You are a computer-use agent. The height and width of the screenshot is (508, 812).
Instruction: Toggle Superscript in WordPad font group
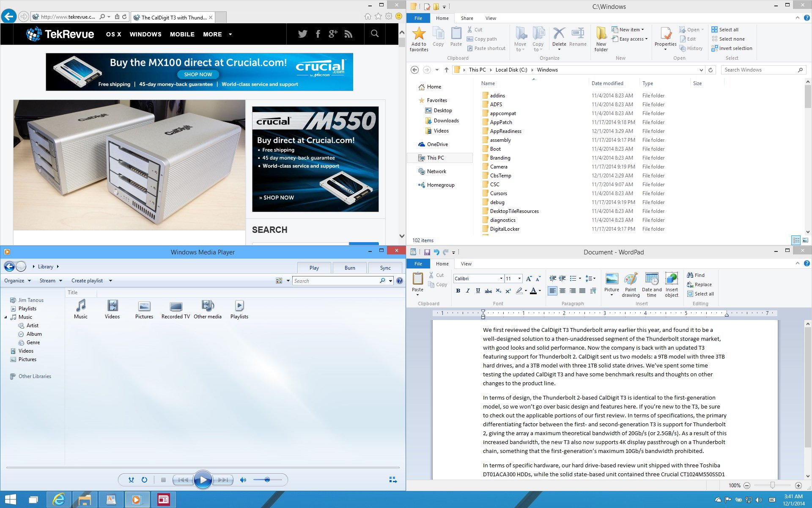tap(508, 291)
